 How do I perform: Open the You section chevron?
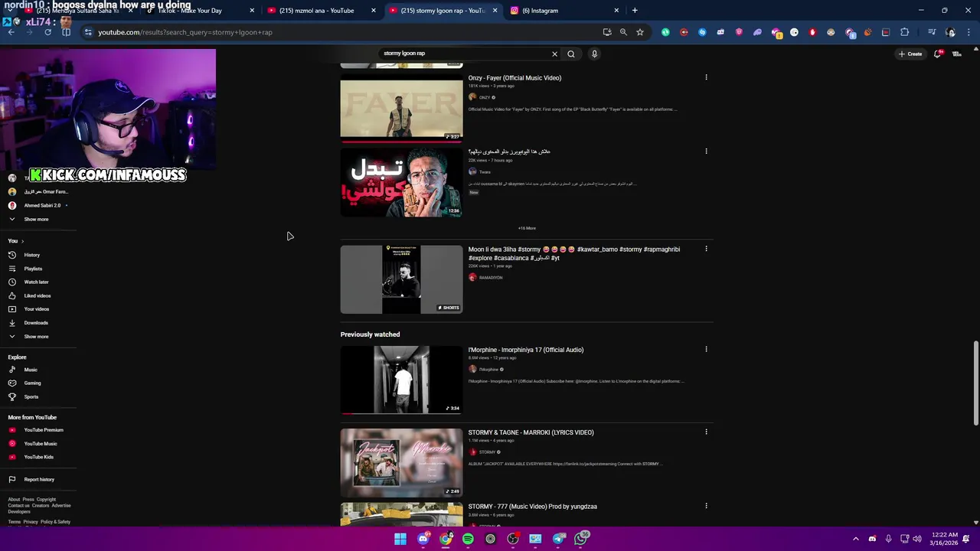pos(22,241)
